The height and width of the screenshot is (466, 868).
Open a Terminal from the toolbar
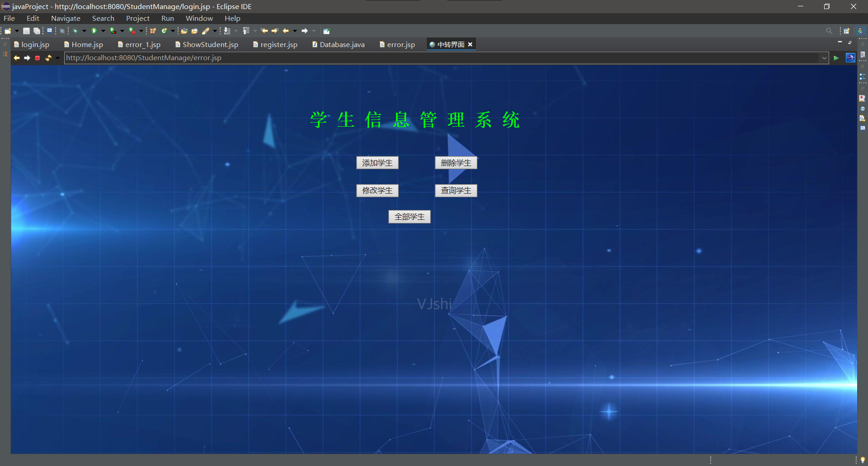pos(49,30)
